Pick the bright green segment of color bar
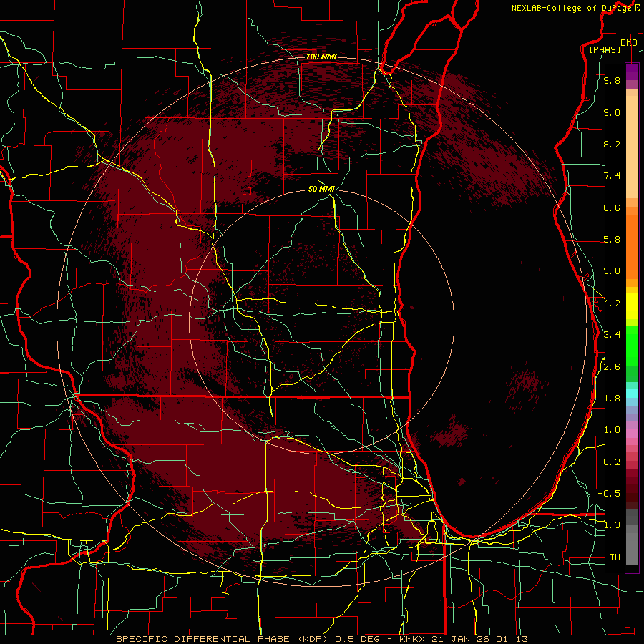 (x=632, y=345)
